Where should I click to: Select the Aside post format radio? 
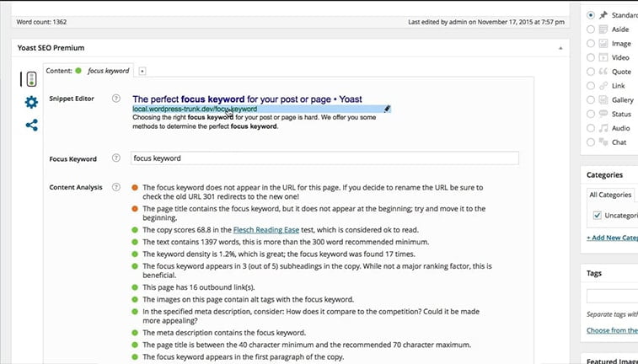pos(591,29)
